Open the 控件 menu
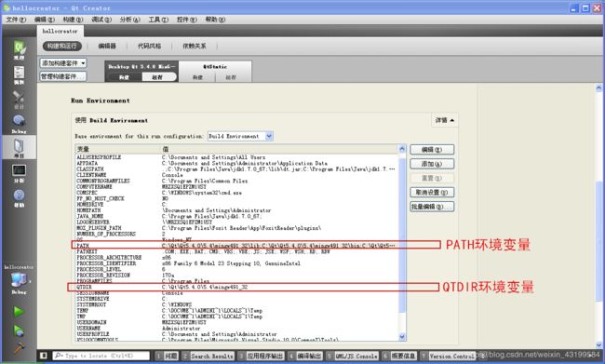Viewport: 605px width, 364px height. pos(187,20)
